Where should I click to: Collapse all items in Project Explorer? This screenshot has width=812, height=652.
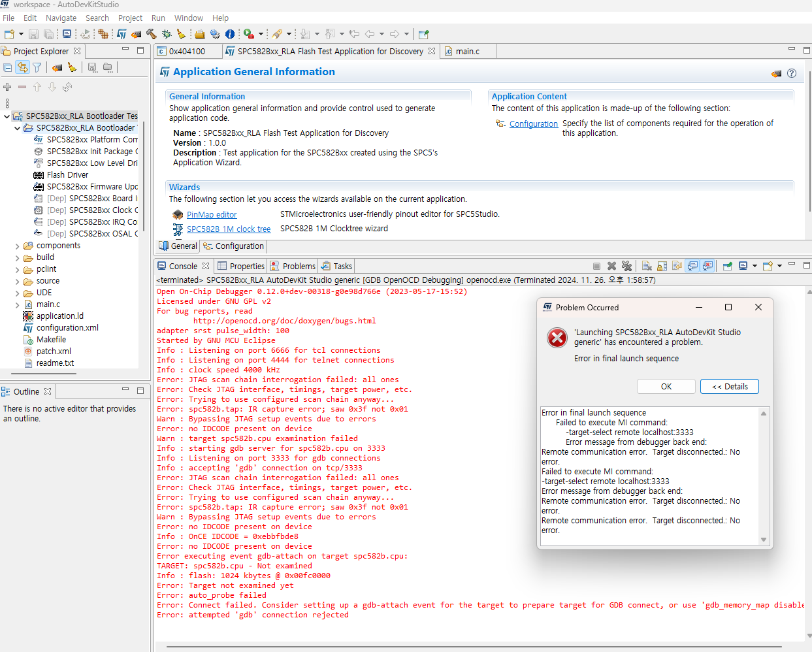coord(8,67)
